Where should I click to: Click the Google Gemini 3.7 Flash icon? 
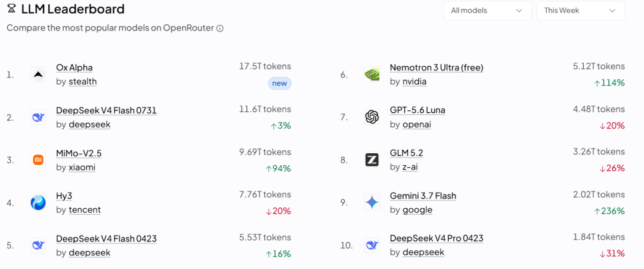click(x=371, y=203)
